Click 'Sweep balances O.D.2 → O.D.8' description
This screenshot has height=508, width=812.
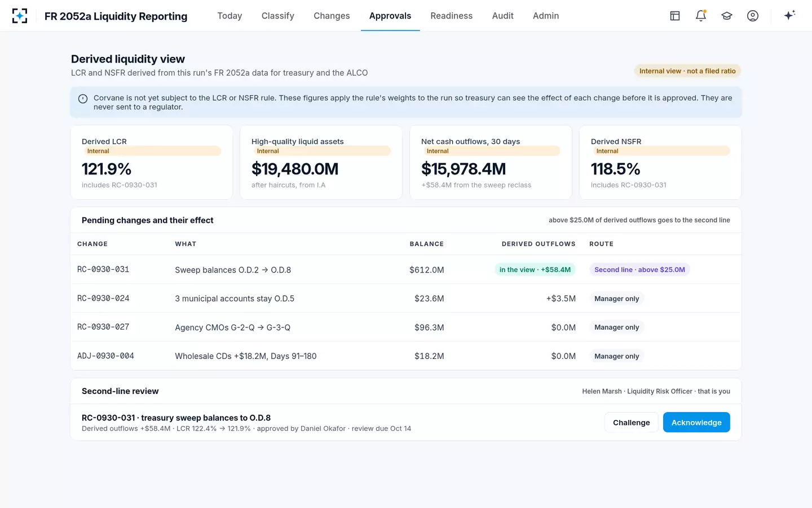click(233, 270)
